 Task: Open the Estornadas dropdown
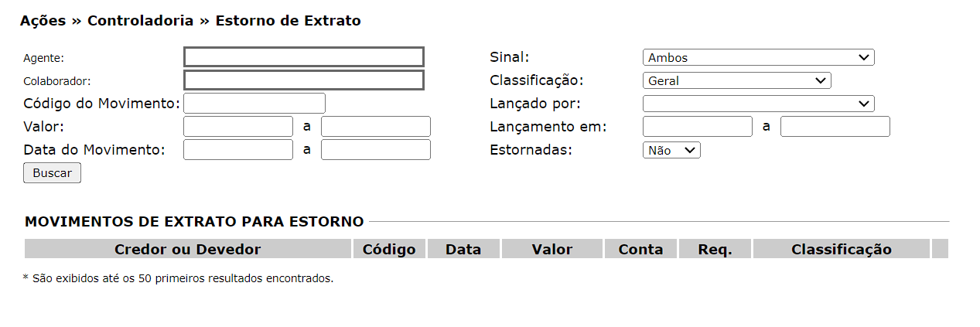pyautogui.click(x=671, y=151)
